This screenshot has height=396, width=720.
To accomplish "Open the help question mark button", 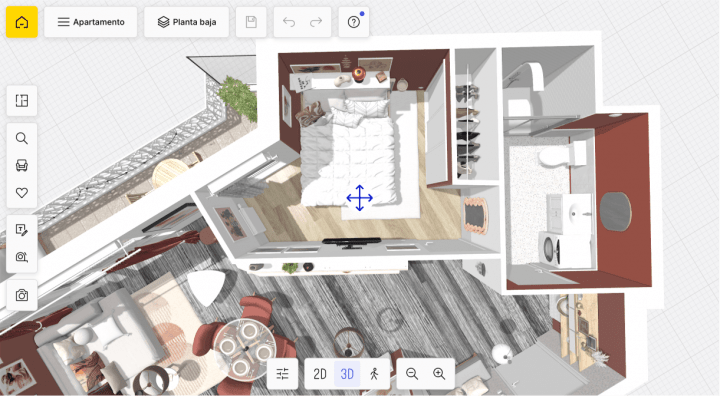I will pos(354,22).
